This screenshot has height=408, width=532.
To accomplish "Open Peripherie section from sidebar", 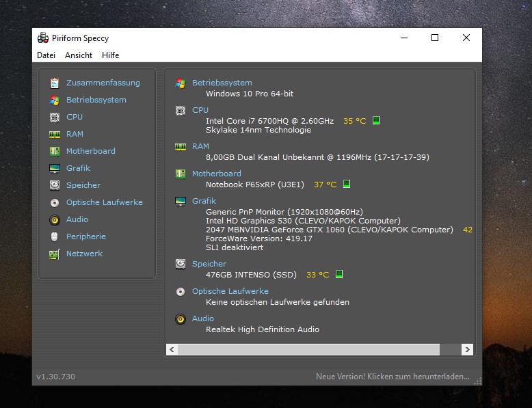I will click(86, 236).
